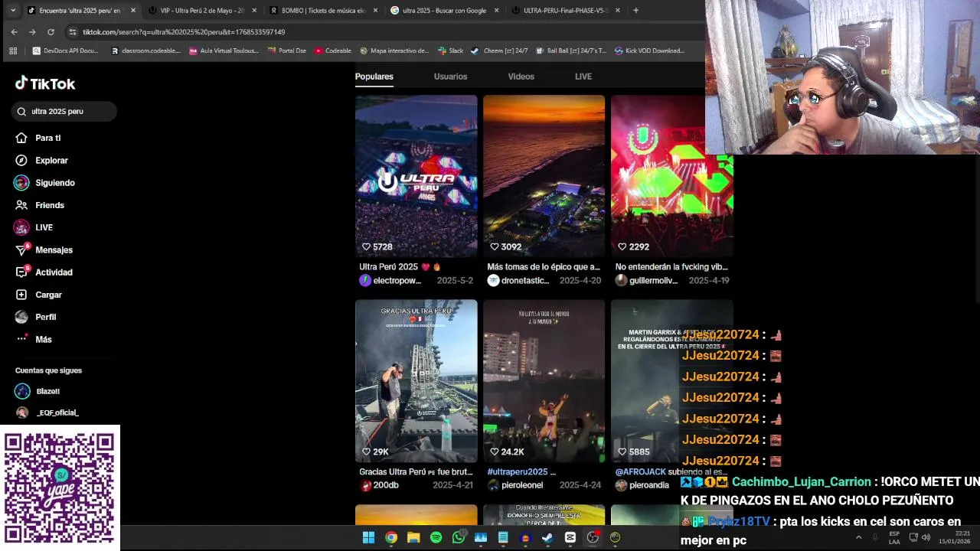980x551 pixels.
Task: Open _EQF_oficial_ followed account
Action: [x=47, y=412]
